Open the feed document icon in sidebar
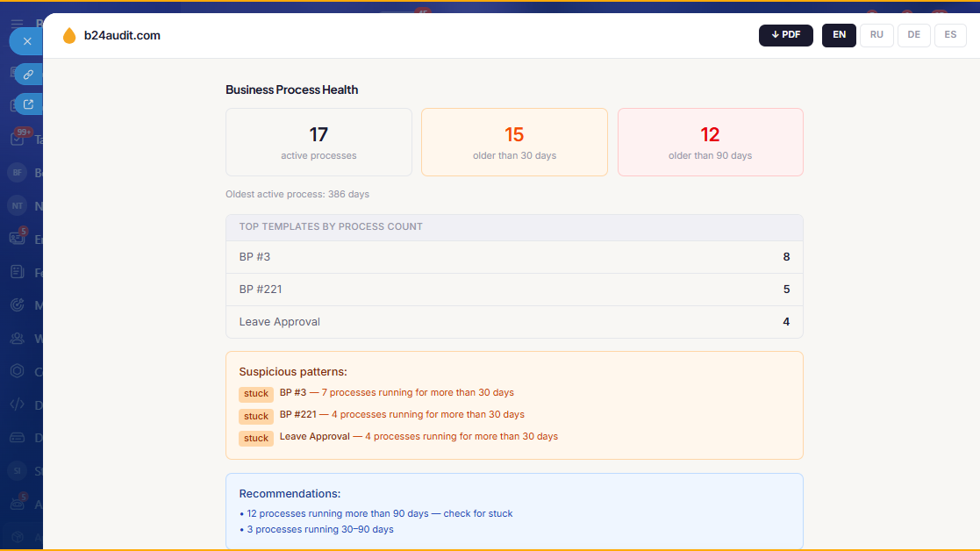 [x=17, y=272]
